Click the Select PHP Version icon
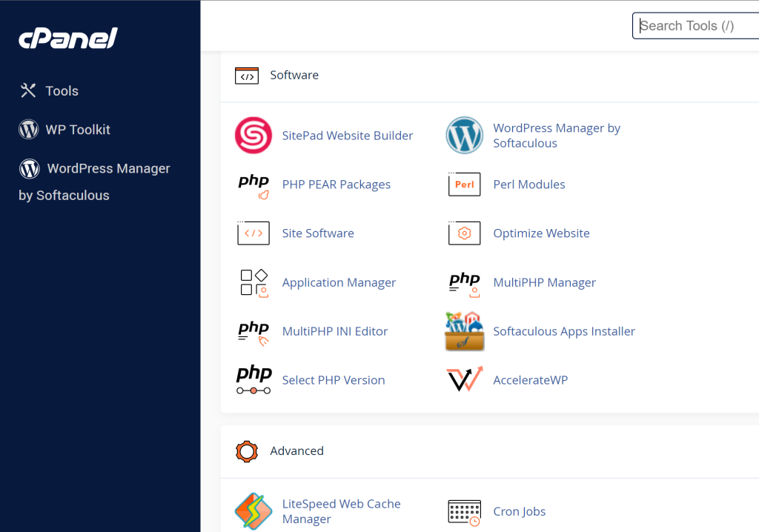This screenshot has width=759, height=532. click(x=253, y=379)
